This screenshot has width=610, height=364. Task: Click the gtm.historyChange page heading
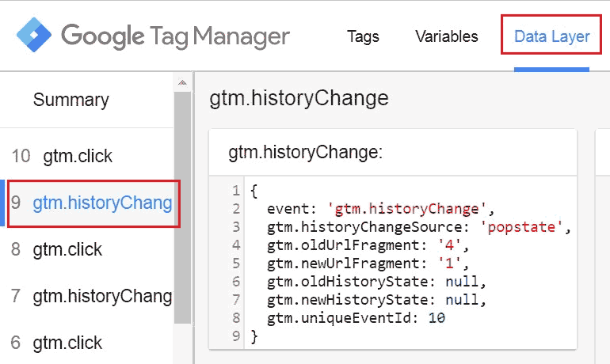299,98
